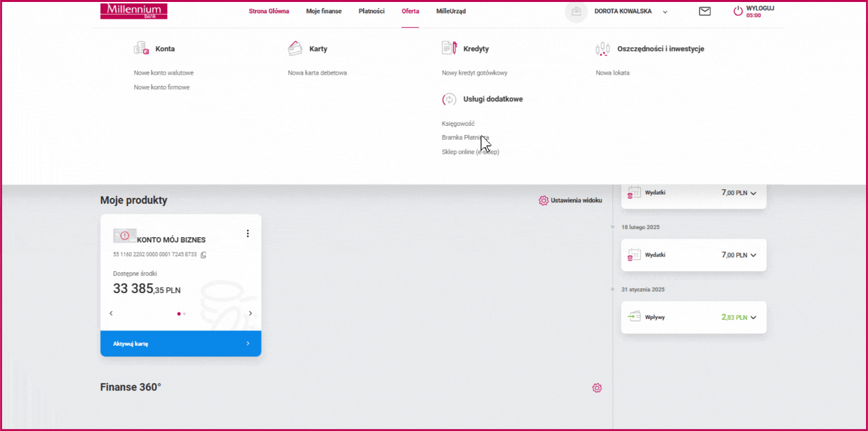Viewport: 868px width, 431px height.
Task: Open Sklep online (e-sklep) link
Action: tap(471, 152)
